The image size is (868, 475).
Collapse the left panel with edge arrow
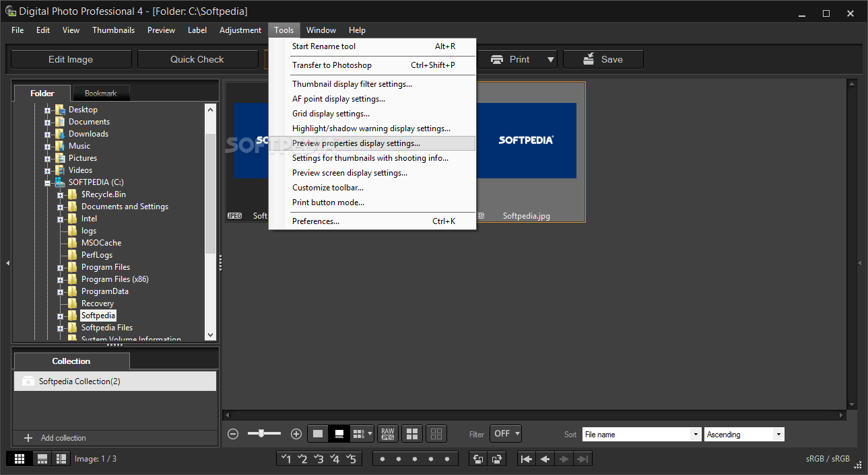pyautogui.click(x=7, y=263)
